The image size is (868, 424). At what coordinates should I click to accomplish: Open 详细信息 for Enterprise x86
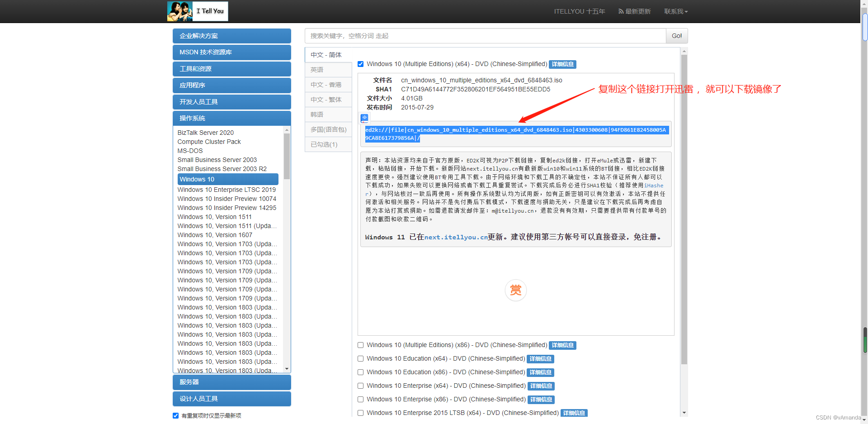pos(541,400)
